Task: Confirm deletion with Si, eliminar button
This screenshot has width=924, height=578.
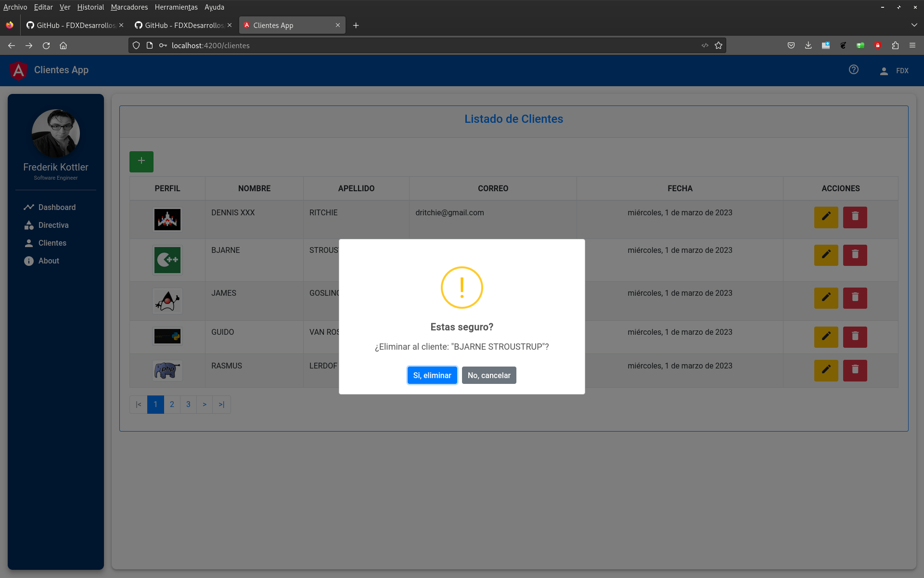Action: point(432,375)
